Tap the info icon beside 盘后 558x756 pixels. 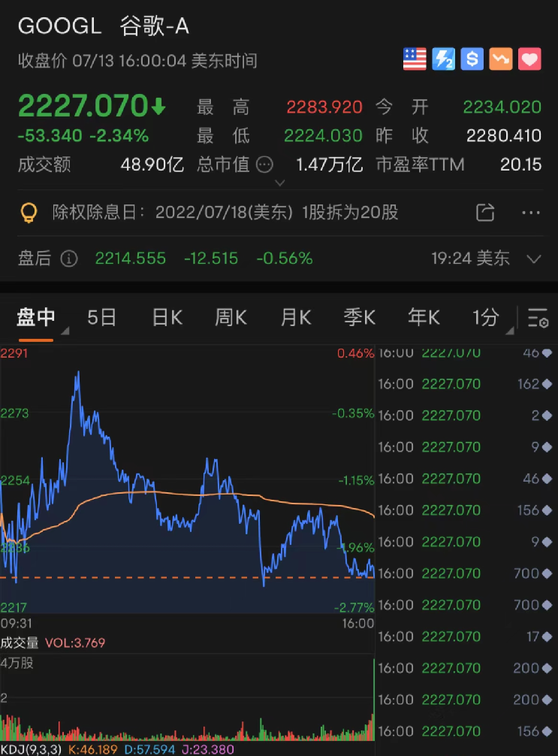(x=69, y=259)
